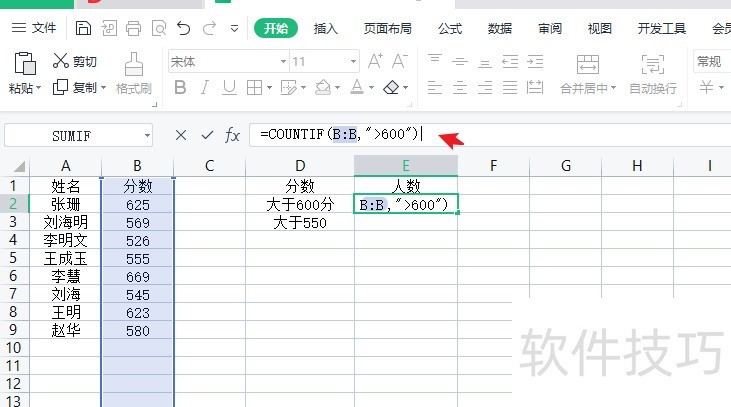Viewport: 731px width, 407px height.
Task: Switch to the Insert (插入) tab
Action: click(325, 29)
